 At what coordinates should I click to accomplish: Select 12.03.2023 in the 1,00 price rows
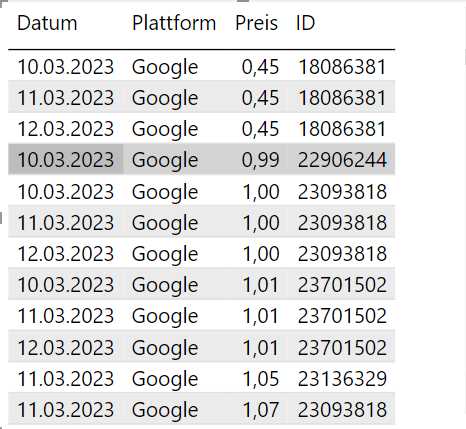pos(65,254)
